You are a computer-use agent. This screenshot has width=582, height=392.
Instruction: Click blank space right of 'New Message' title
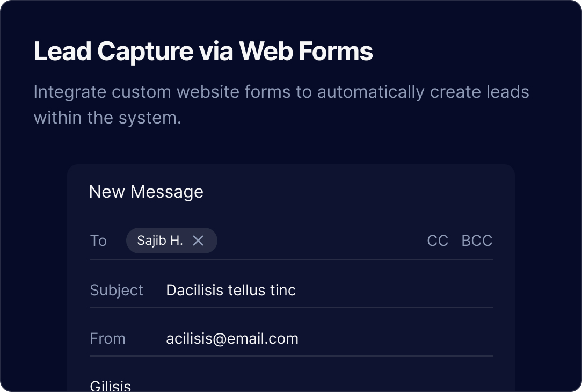[x=349, y=192]
